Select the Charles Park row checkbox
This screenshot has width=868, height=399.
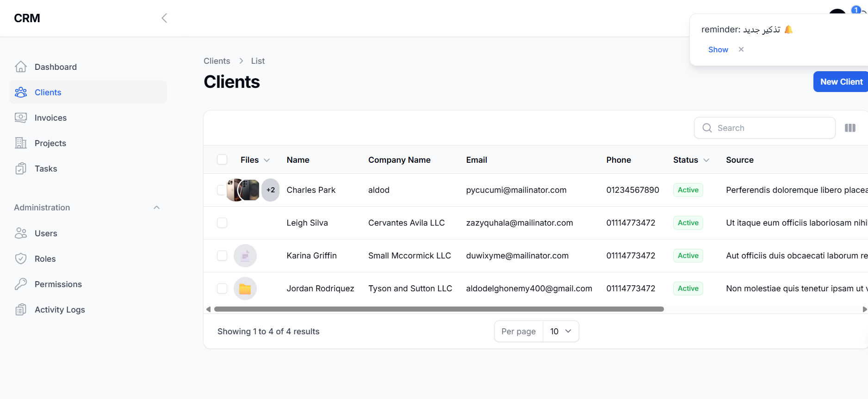[222, 190]
